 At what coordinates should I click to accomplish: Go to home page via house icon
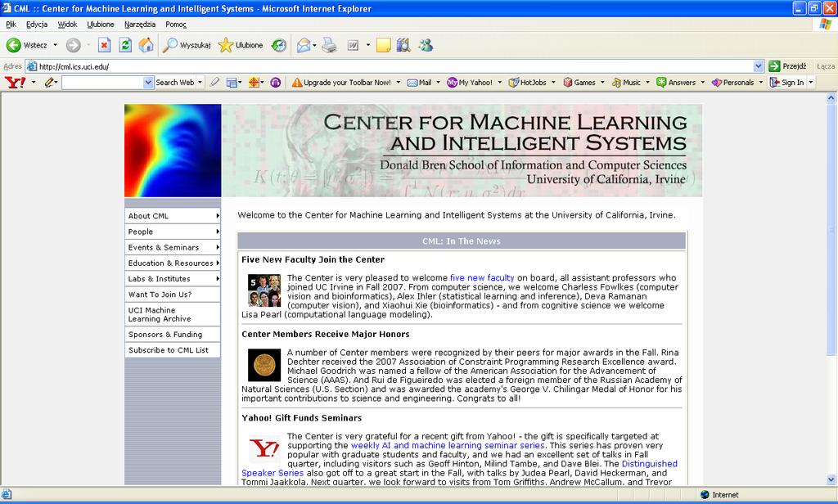point(146,46)
